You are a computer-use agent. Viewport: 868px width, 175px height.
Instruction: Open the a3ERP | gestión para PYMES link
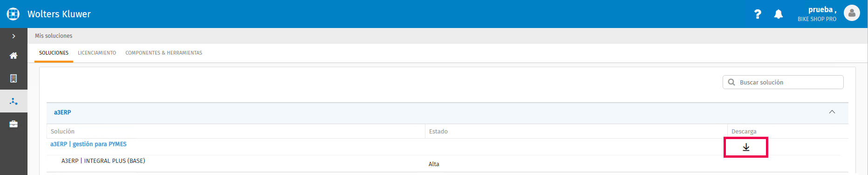tap(89, 144)
